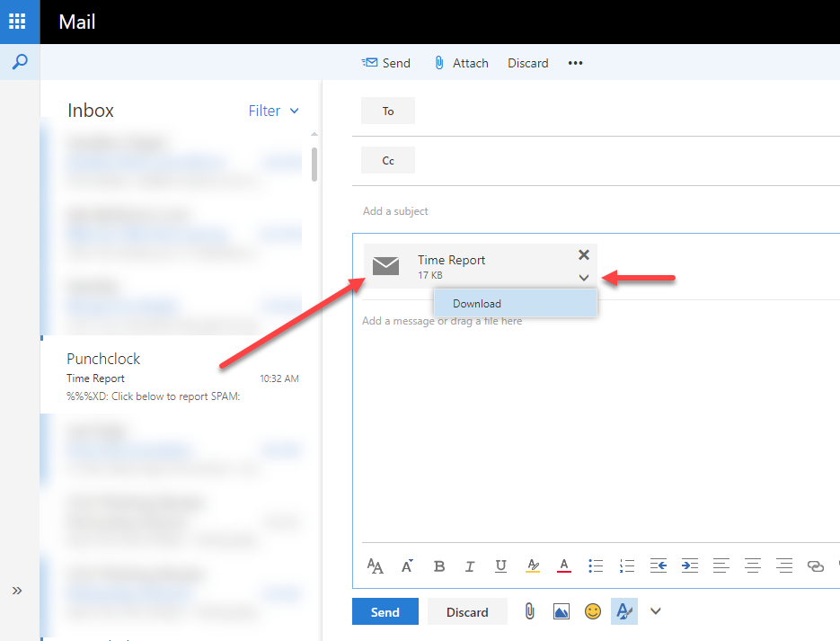The height and width of the screenshot is (641, 840).
Task: Open search in the mail sidebar
Action: tap(19, 62)
